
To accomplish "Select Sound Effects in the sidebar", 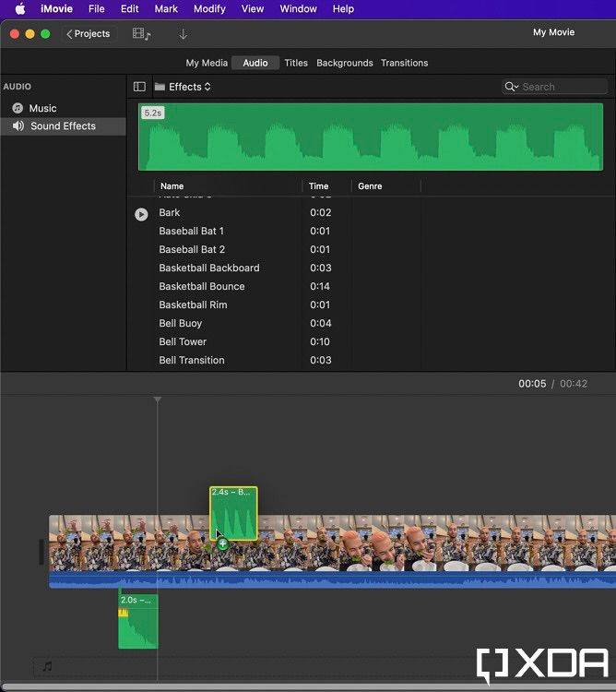I will [x=63, y=126].
